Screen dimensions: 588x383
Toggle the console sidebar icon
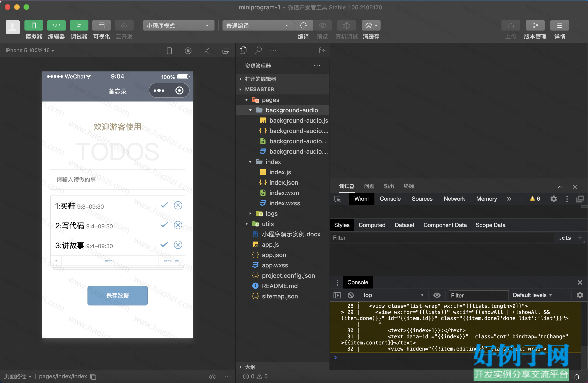337,295
